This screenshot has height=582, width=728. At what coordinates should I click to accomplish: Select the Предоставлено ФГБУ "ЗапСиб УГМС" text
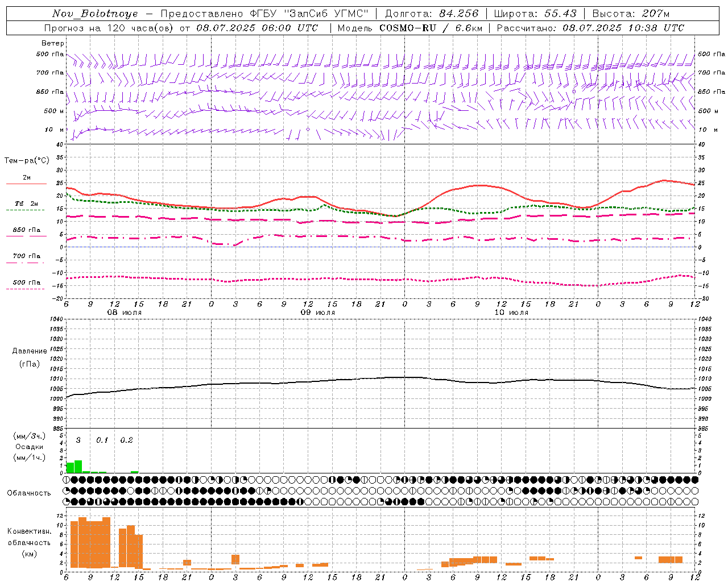[x=264, y=14]
